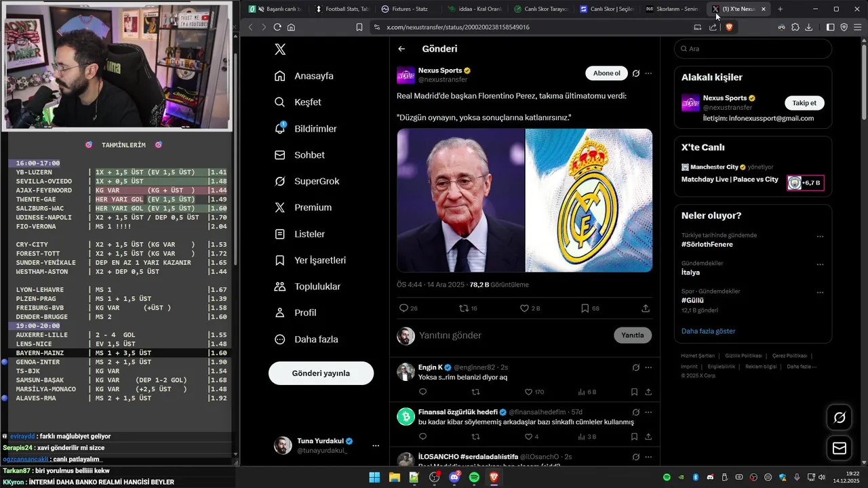Screen dimensions: 868x488
Task: Reload the page in Brave
Action: (277, 27)
